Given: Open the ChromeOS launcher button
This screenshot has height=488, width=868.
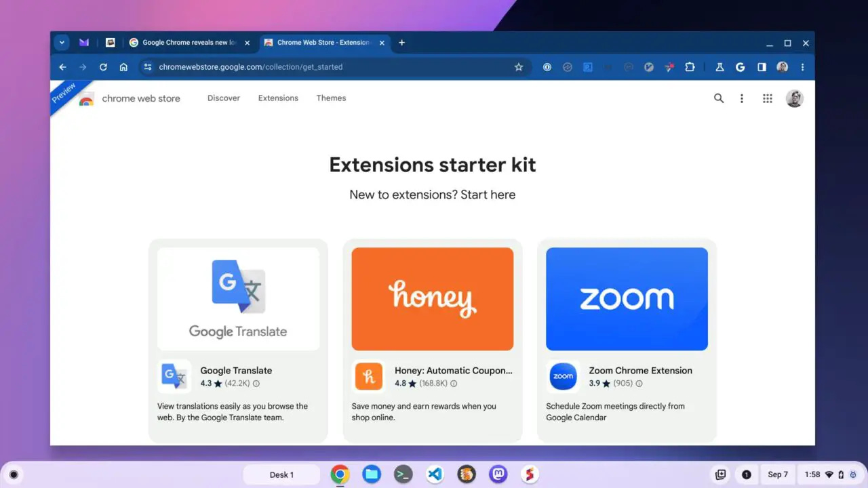Looking at the screenshot, I should [x=14, y=474].
